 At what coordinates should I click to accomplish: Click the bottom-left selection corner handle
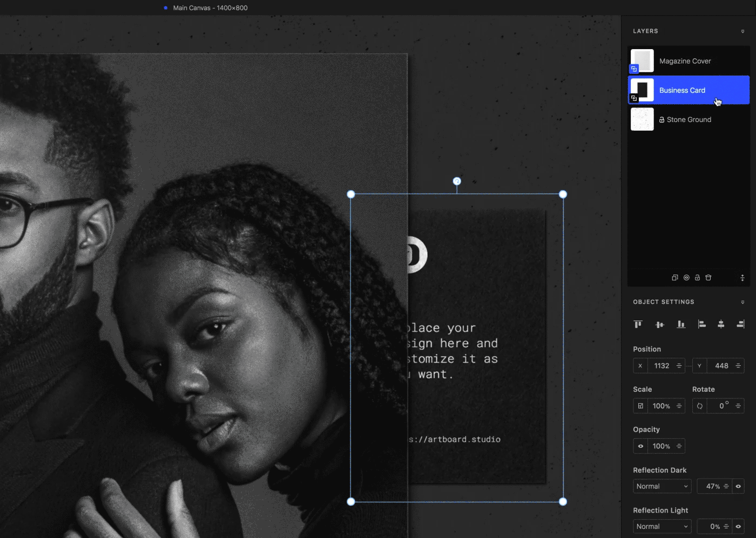click(351, 502)
